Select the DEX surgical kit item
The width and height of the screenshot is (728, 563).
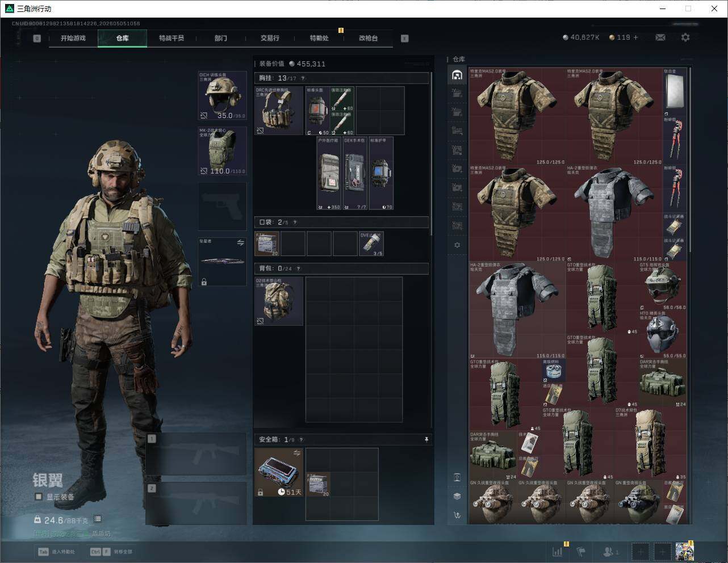tap(355, 173)
